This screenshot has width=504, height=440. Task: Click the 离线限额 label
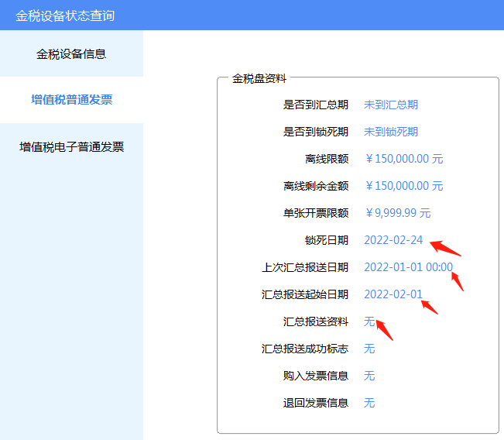[x=327, y=159]
